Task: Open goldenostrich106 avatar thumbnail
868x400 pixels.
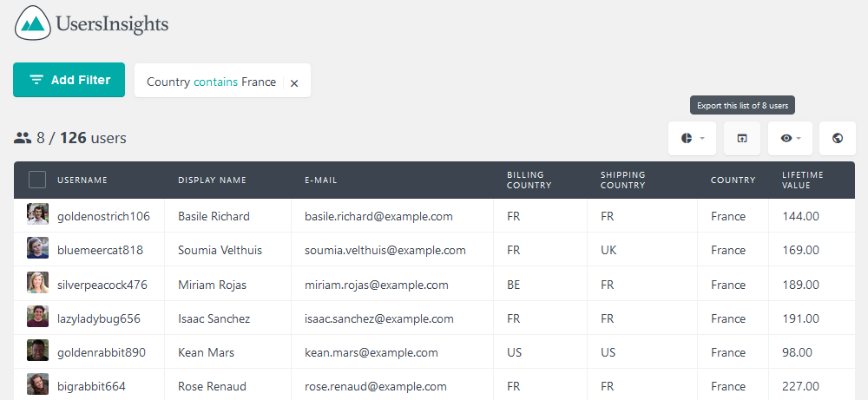Action: [x=37, y=214]
